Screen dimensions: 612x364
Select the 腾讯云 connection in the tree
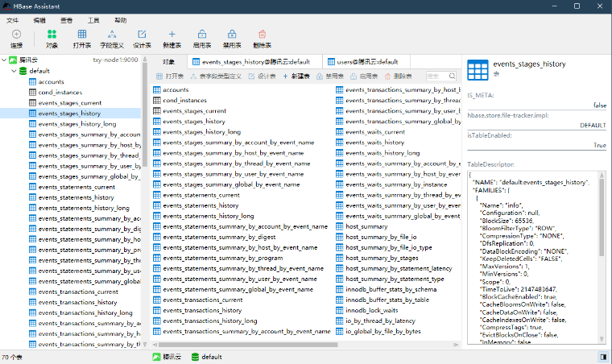click(28, 60)
